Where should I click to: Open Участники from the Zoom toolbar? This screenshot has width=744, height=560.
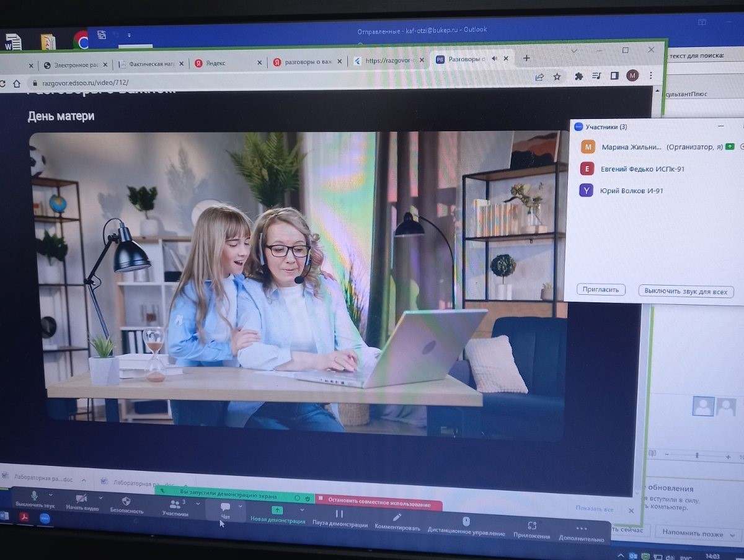click(175, 507)
